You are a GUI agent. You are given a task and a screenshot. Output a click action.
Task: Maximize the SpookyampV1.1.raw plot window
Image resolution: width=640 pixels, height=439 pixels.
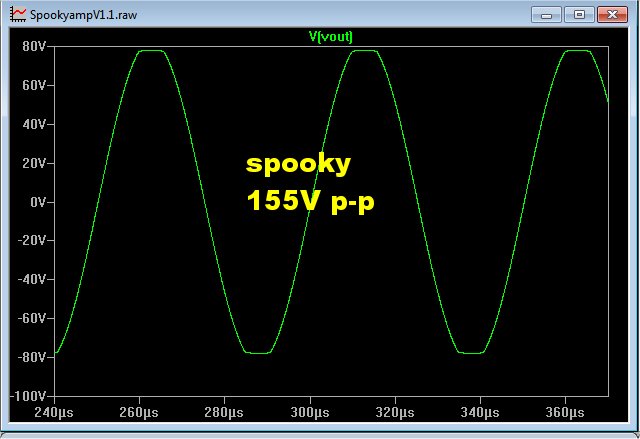579,15
